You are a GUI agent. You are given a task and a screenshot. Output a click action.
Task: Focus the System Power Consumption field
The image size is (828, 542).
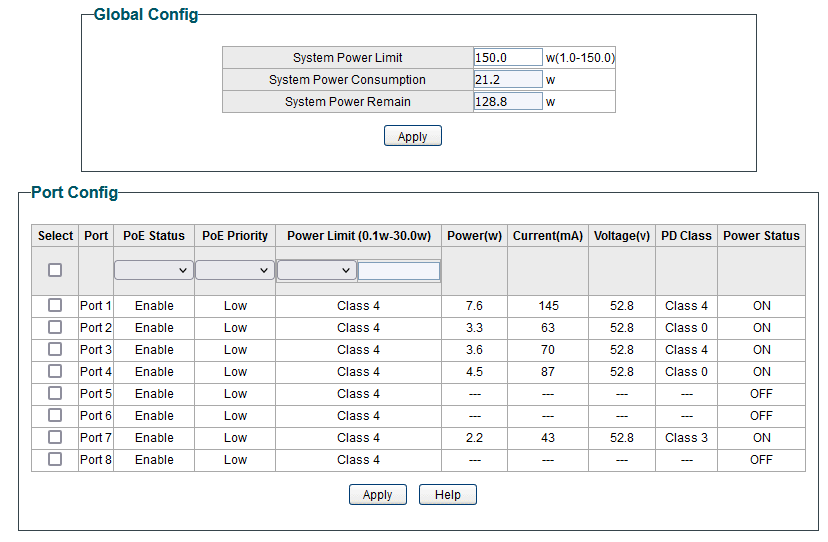pos(507,79)
